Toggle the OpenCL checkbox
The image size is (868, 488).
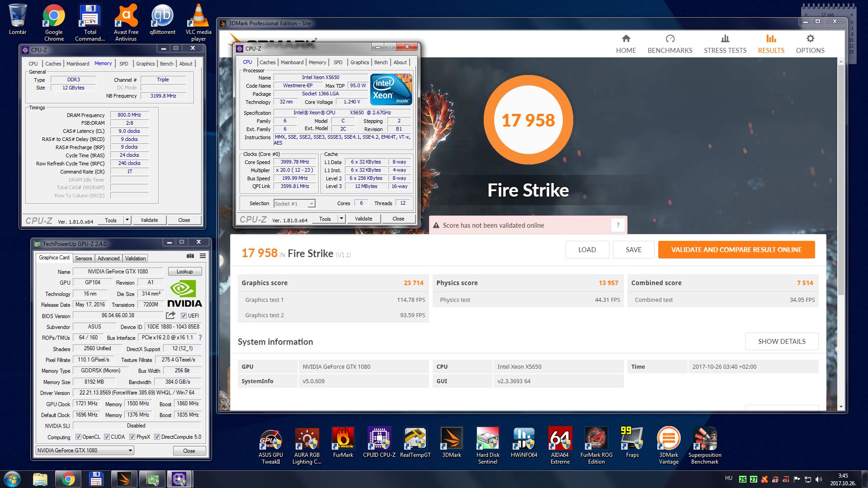[x=78, y=437]
